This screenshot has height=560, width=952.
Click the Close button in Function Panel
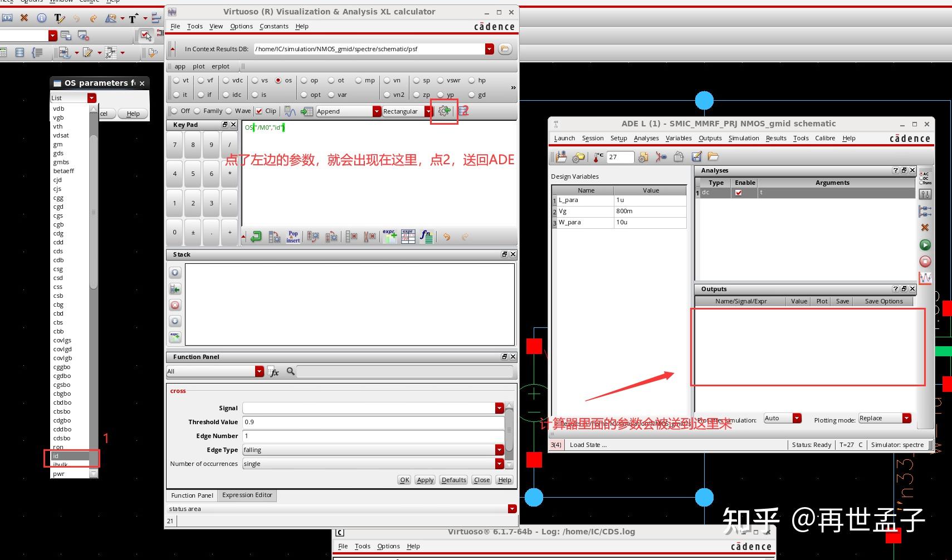click(482, 480)
